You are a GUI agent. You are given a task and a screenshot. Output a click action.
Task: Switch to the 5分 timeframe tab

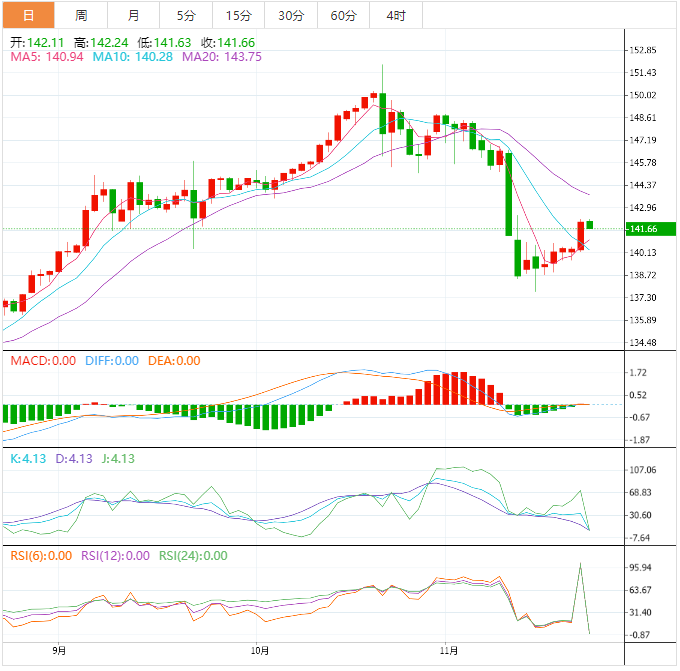click(186, 15)
